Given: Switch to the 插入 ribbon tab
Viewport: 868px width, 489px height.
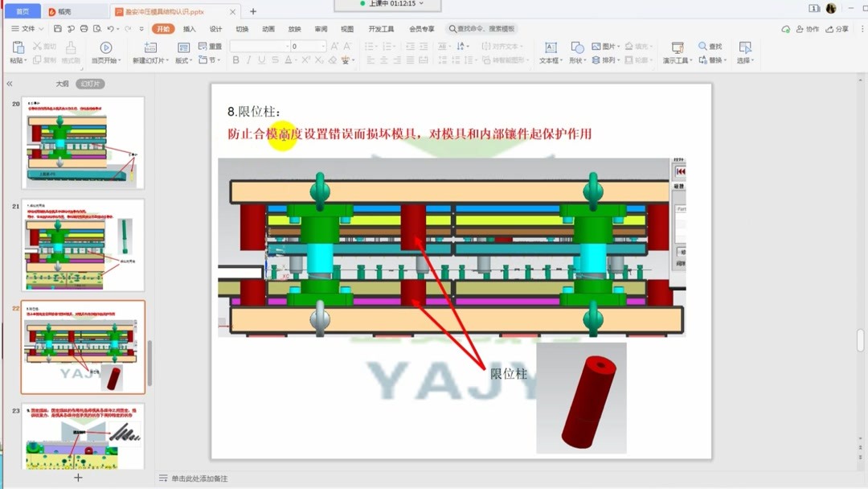Looking at the screenshot, I should 190,28.
